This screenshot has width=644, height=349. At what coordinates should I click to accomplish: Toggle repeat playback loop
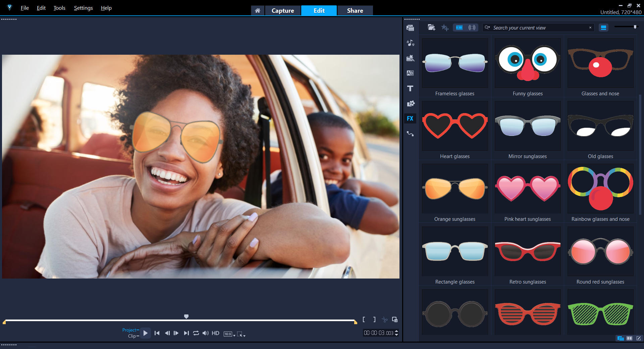196,333
